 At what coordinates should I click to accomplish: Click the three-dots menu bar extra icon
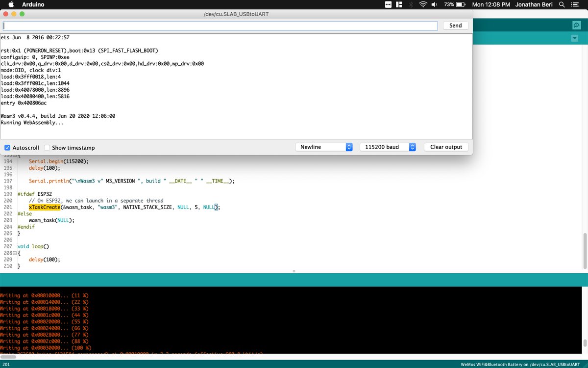(388, 4)
